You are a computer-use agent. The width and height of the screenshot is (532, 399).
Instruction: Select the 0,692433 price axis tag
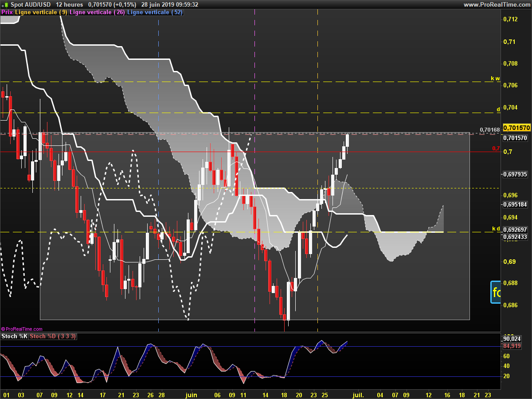[x=516, y=237]
